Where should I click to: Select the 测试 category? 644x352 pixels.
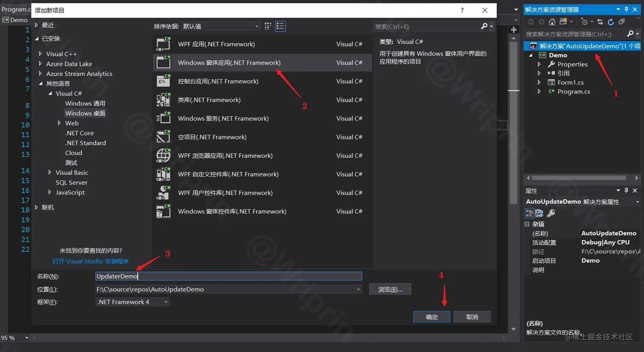[71, 163]
